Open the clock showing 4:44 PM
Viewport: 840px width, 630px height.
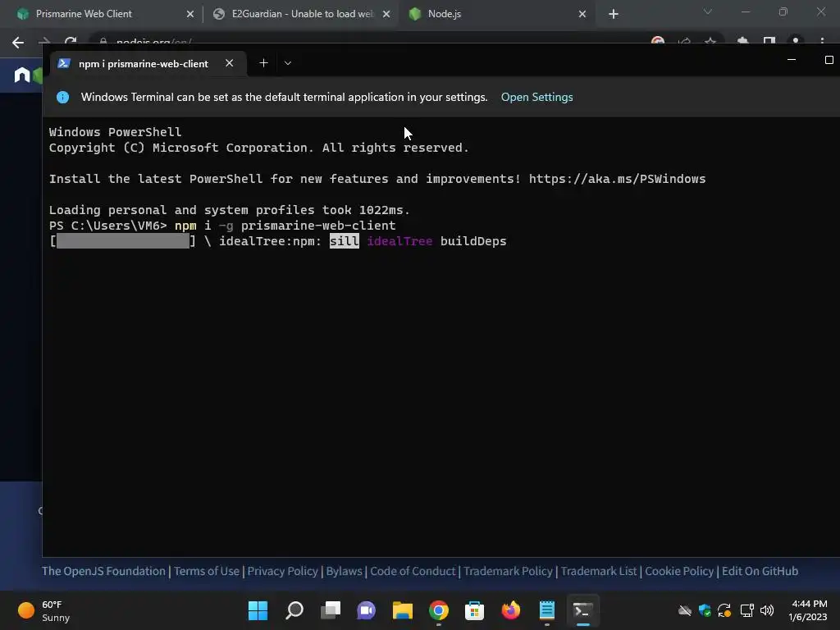(808, 610)
